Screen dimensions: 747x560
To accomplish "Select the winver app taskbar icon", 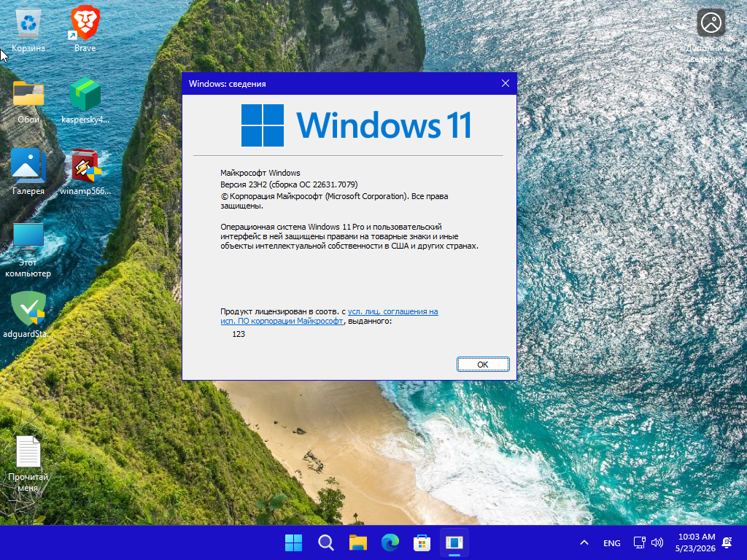I will pos(454,542).
